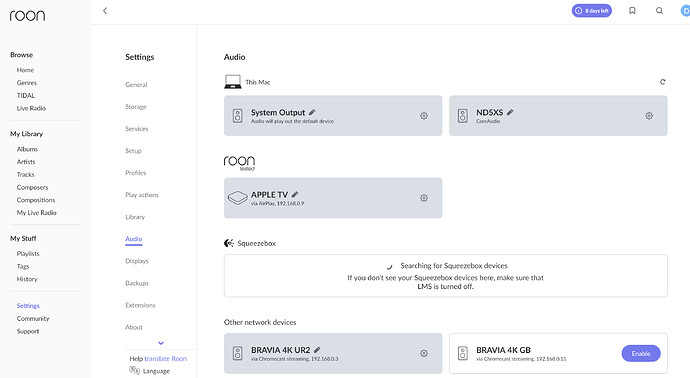The image size is (690, 378).
Task: Enable the BRAVIA 4K GB device
Action: [641, 353]
